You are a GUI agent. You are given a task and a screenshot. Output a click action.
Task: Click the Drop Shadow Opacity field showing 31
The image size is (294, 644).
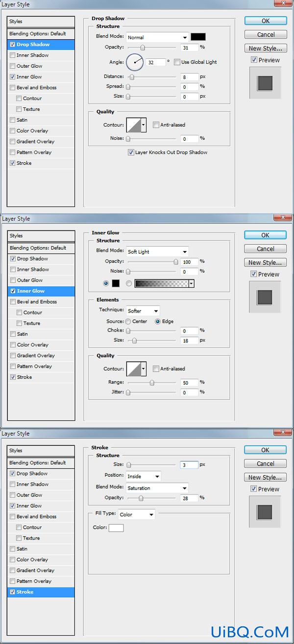click(189, 48)
